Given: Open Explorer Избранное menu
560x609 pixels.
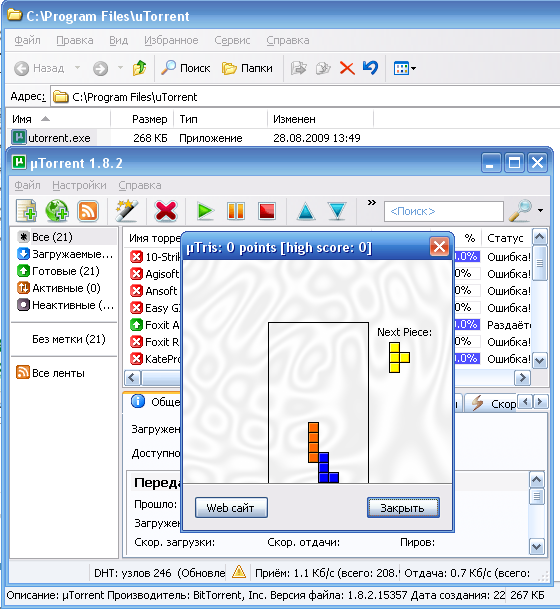Looking at the screenshot, I should pos(171,40).
